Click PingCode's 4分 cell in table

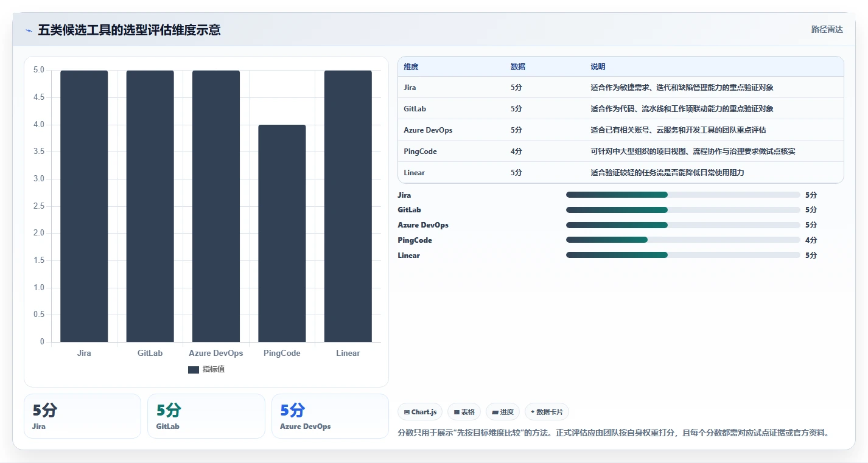click(x=516, y=151)
